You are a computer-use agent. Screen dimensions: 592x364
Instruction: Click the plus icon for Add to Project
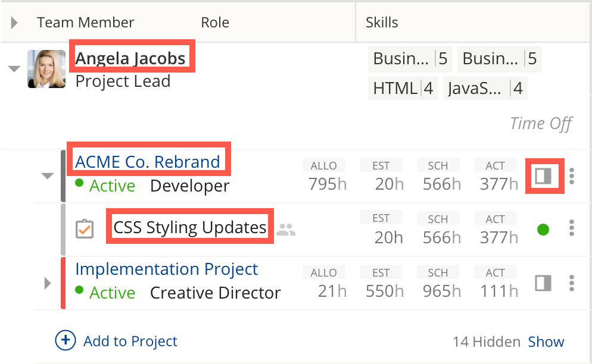point(65,341)
